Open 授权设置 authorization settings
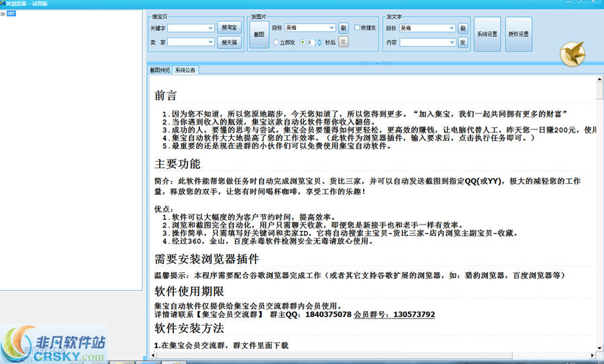 (519, 34)
